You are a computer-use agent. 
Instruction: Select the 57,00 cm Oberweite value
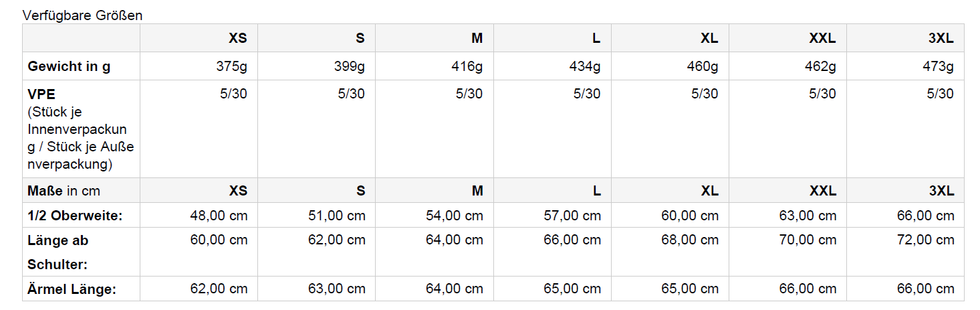[x=572, y=216]
